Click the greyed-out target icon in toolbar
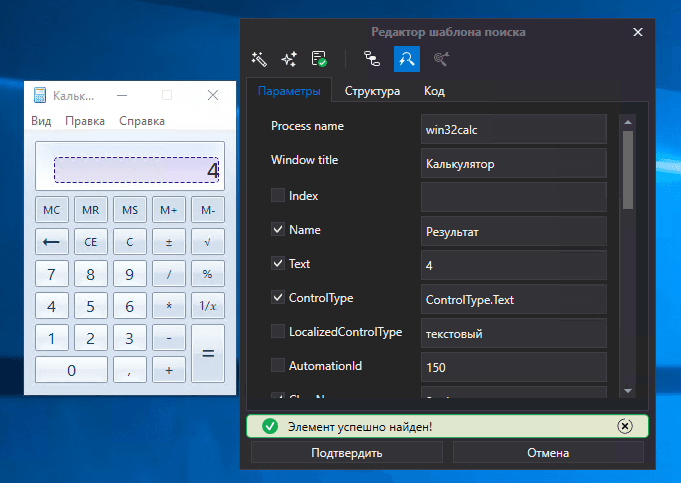Image resolution: width=681 pixels, height=483 pixels. [440, 59]
